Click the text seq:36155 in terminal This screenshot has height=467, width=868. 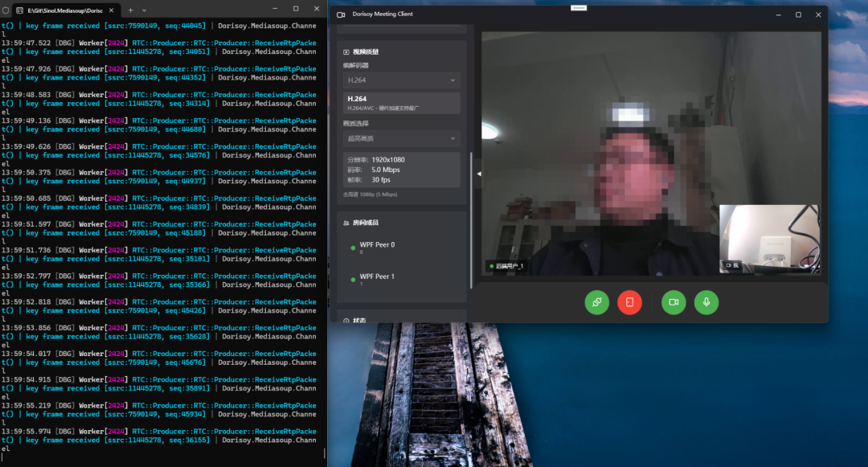click(x=188, y=440)
